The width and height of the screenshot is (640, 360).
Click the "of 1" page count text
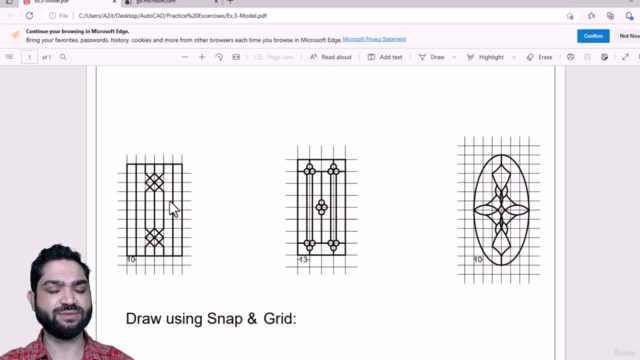point(47,57)
